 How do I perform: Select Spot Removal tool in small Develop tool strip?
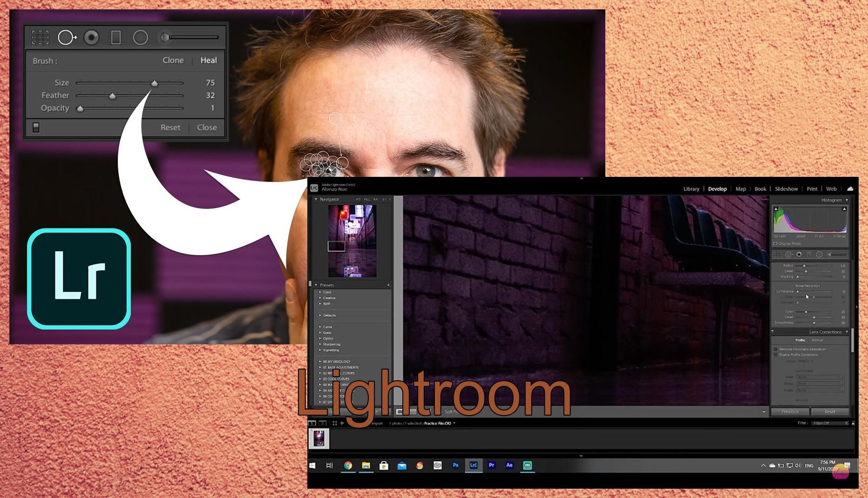(x=788, y=255)
